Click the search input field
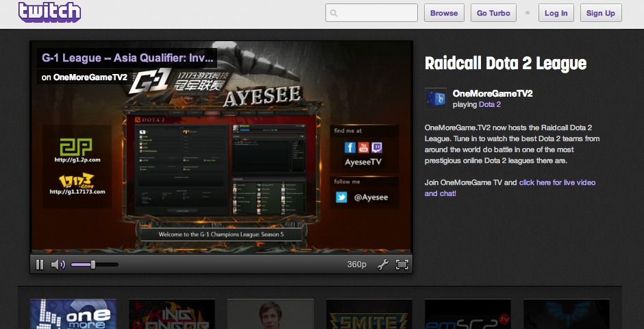The width and height of the screenshot is (644, 329). [371, 13]
